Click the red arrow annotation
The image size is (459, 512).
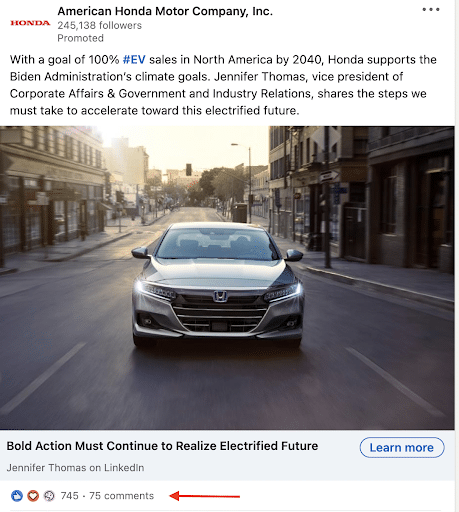[205, 496]
